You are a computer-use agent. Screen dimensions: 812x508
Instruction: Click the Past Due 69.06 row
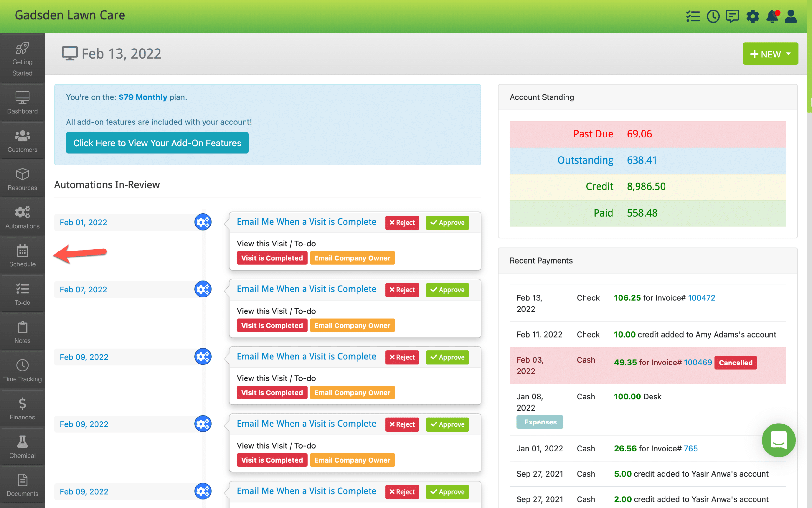[x=648, y=134]
